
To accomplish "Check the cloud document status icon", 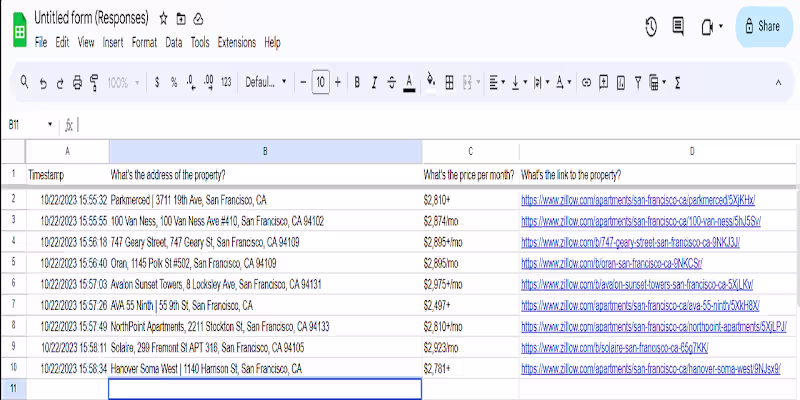I will click(198, 19).
